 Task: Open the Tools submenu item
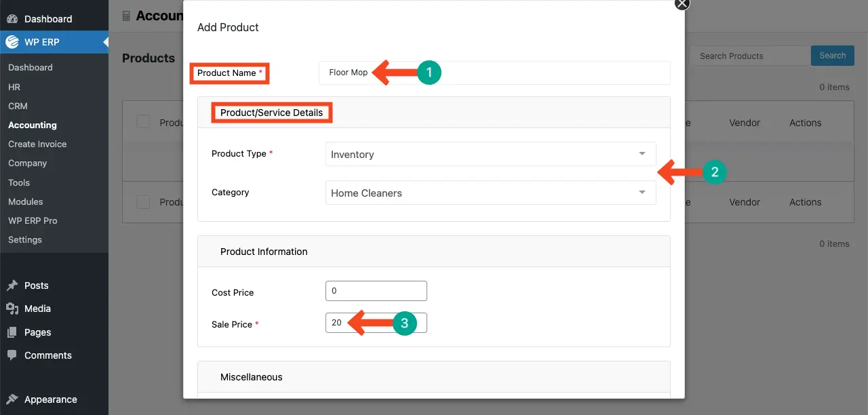pos(19,182)
